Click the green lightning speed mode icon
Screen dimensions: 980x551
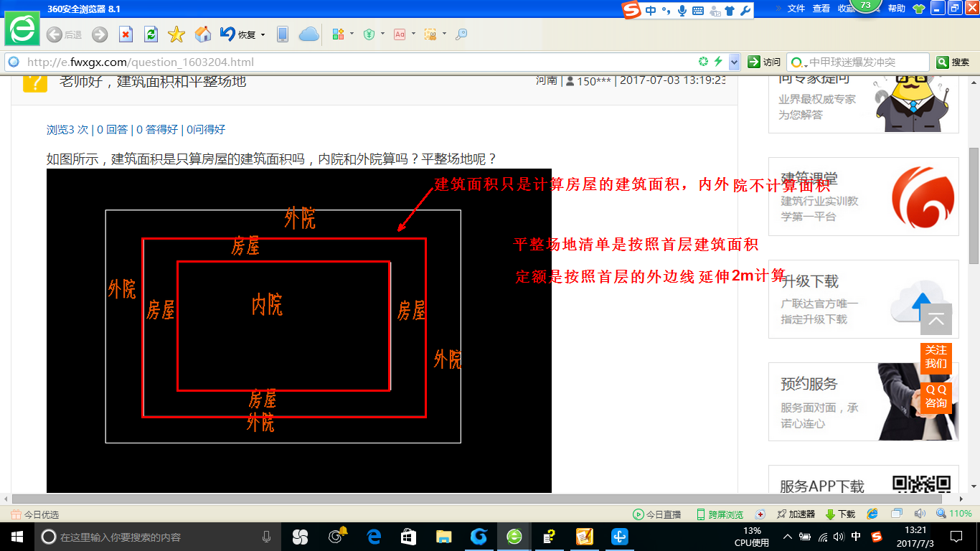[718, 62]
